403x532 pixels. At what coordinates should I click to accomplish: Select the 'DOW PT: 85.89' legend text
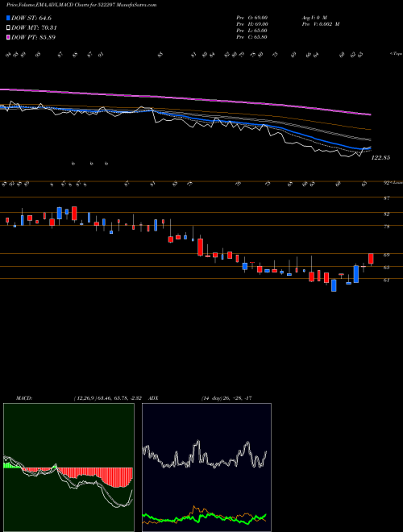[x=33, y=37]
